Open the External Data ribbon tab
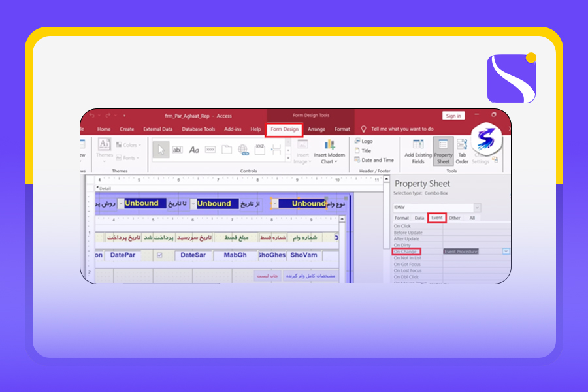 click(x=158, y=129)
